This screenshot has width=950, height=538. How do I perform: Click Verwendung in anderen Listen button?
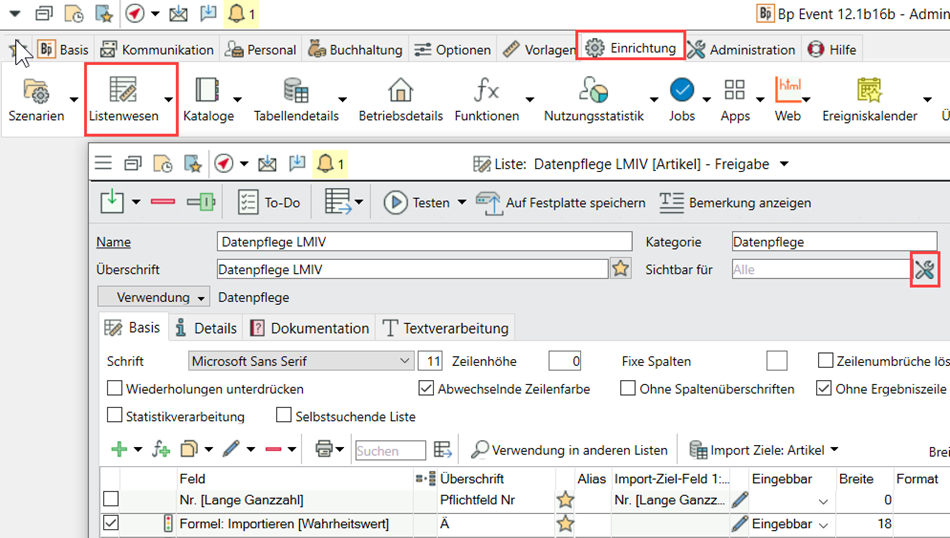[569, 450]
